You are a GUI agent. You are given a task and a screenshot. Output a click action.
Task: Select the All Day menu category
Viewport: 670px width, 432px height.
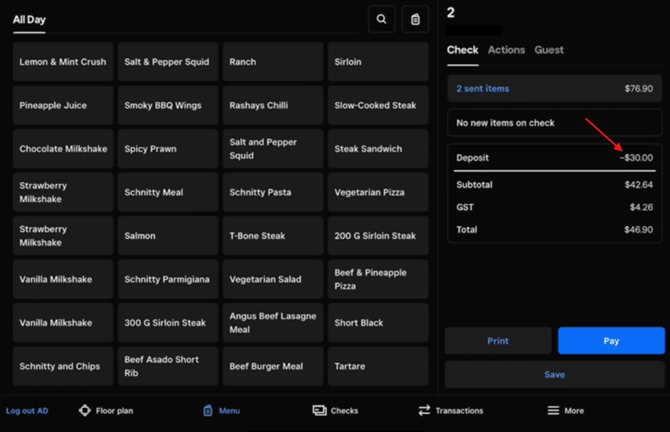coord(29,19)
